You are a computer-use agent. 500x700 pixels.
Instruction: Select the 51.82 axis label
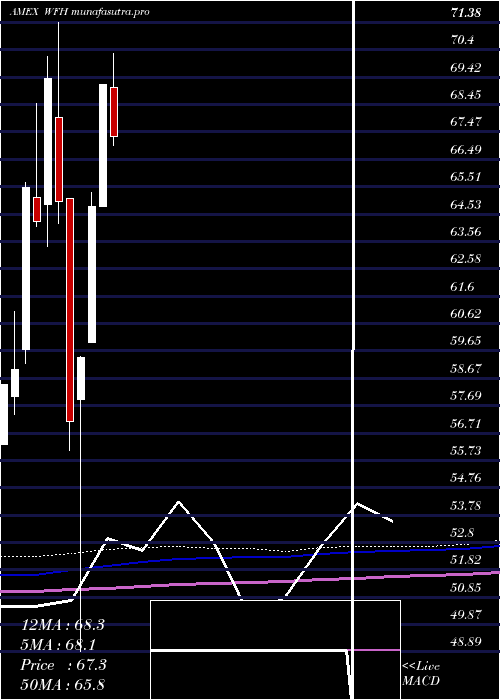[x=466, y=560]
